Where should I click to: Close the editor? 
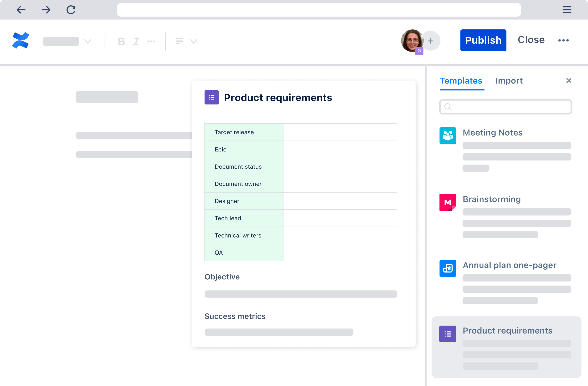pos(531,40)
